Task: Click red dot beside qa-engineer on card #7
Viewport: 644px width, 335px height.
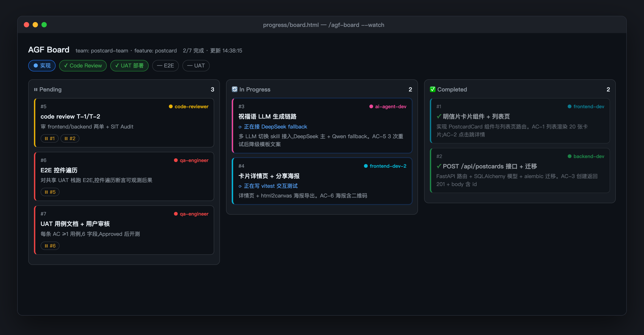Action: point(176,214)
